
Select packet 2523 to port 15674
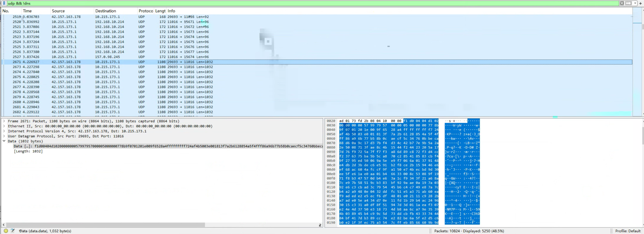tap(317, 37)
